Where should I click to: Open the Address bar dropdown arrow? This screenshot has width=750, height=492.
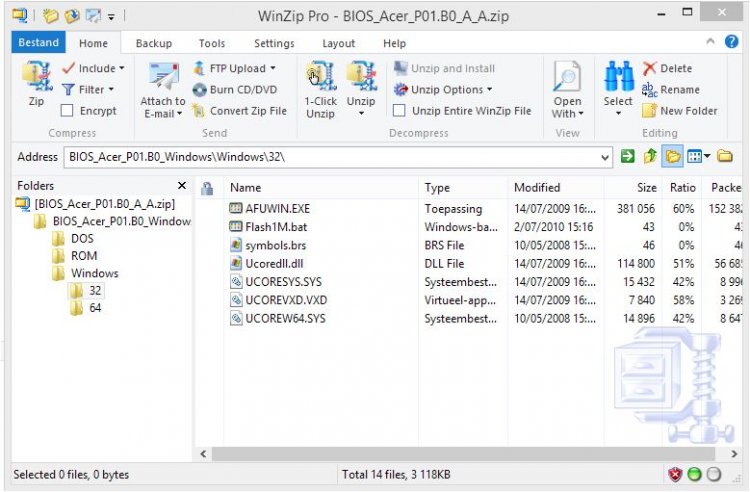pyautogui.click(x=605, y=157)
